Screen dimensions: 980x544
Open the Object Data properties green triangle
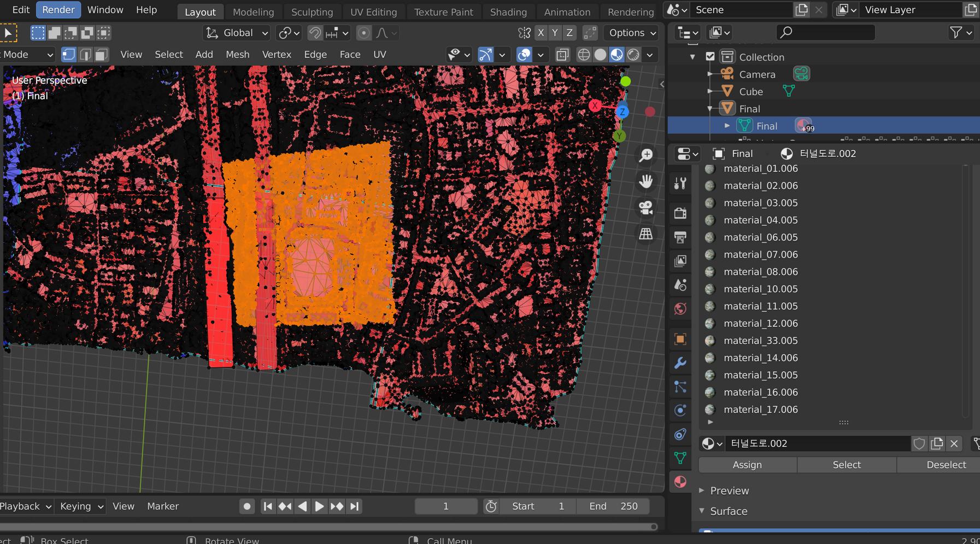[680, 458]
